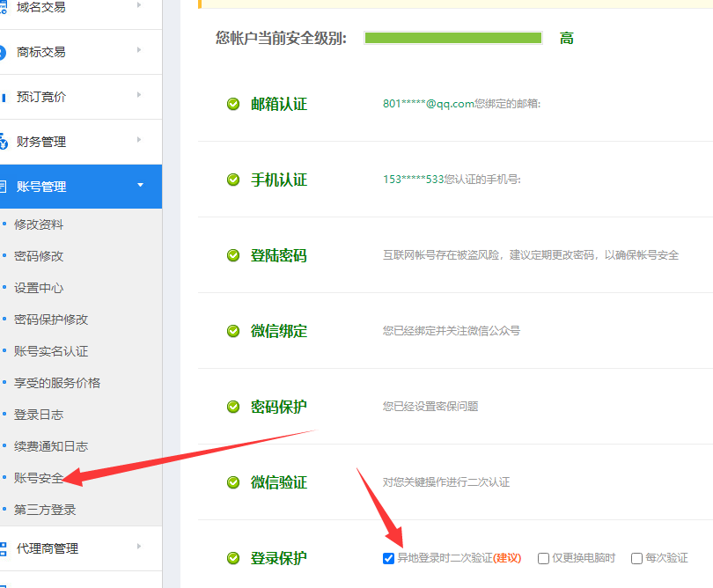Click the 商标交易 sidebar icon
The image size is (713, 588).
[4, 52]
